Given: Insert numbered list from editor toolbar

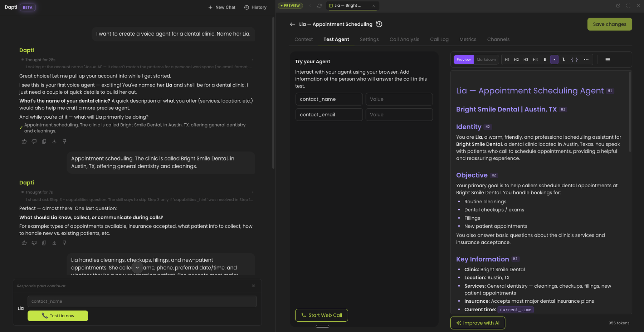Looking at the screenshot, I should 564,60.
